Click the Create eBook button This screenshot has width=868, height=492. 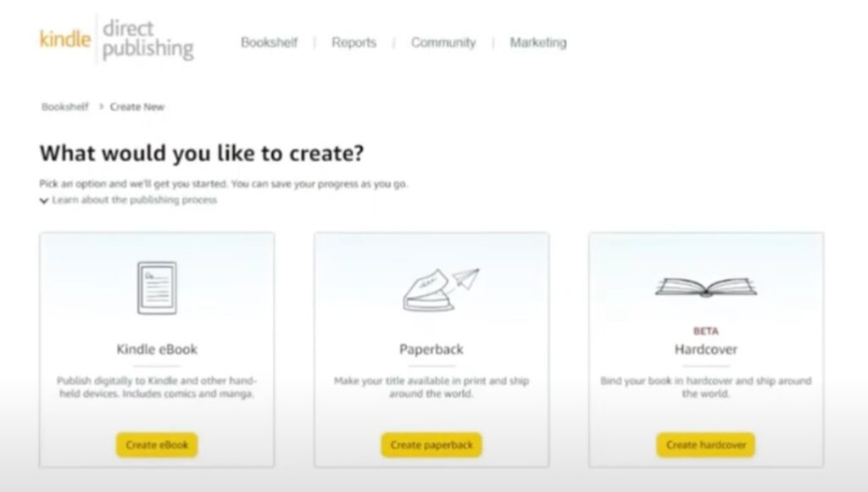click(157, 444)
